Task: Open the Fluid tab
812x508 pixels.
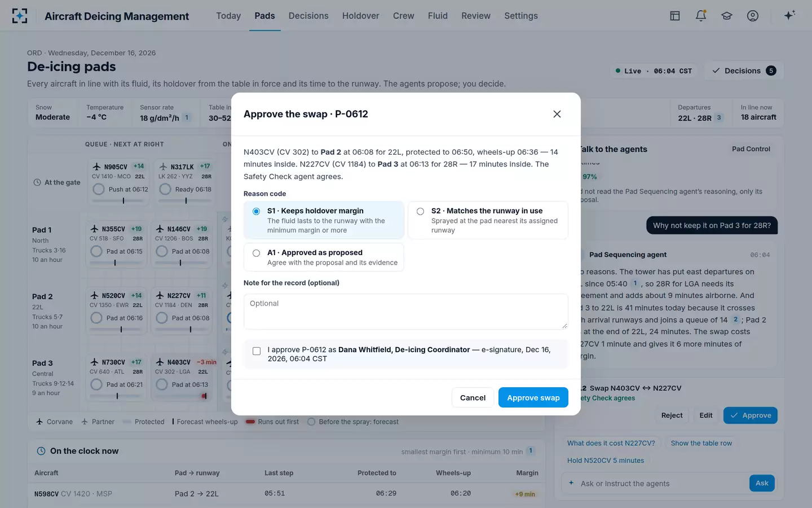Action: pyautogui.click(x=438, y=16)
